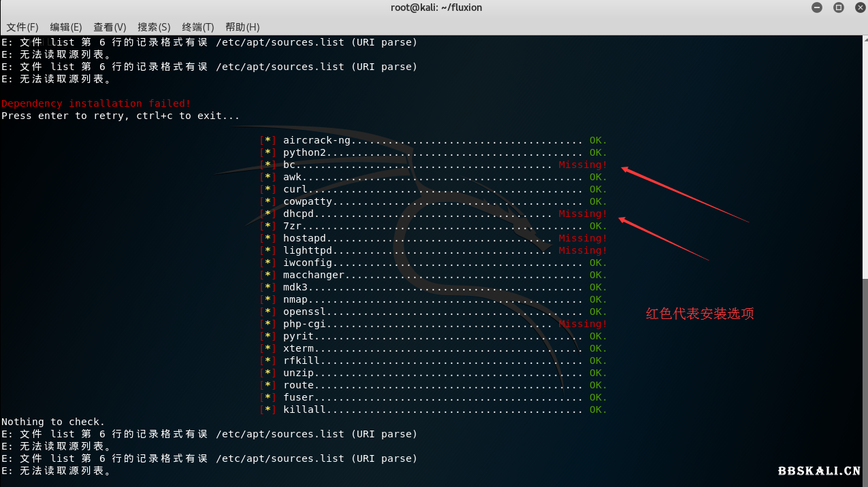The image size is (868, 487).
Task: Open the 查看(V) menu
Action: pyautogui.click(x=110, y=27)
